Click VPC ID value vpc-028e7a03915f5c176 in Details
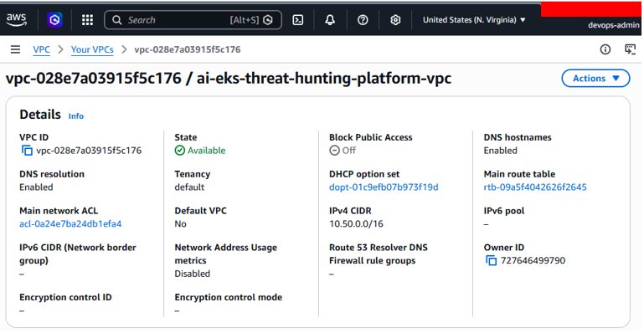 point(89,151)
